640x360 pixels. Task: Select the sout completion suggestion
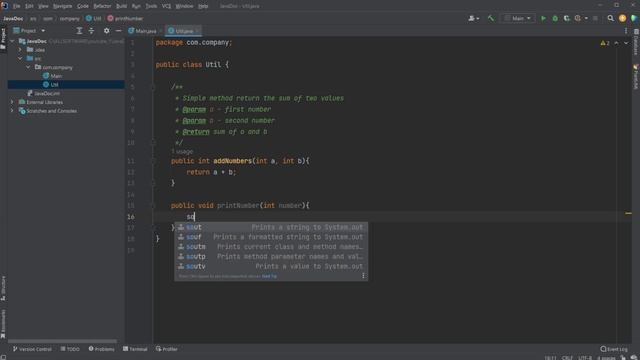[x=271, y=227]
